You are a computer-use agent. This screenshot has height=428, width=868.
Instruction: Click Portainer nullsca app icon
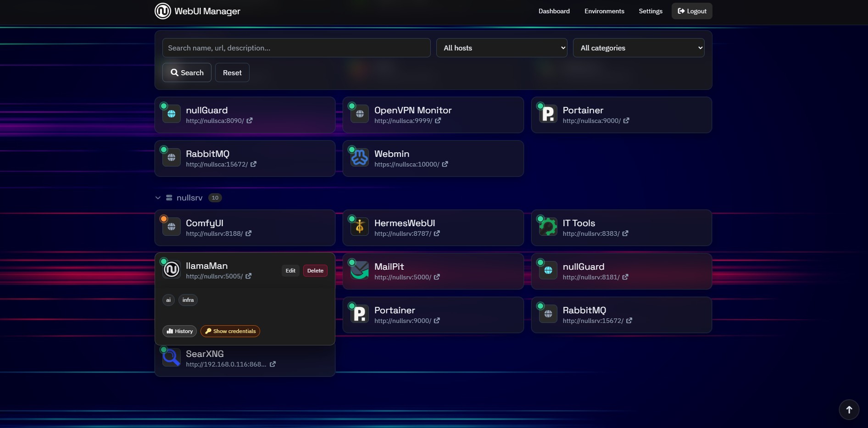click(x=548, y=114)
